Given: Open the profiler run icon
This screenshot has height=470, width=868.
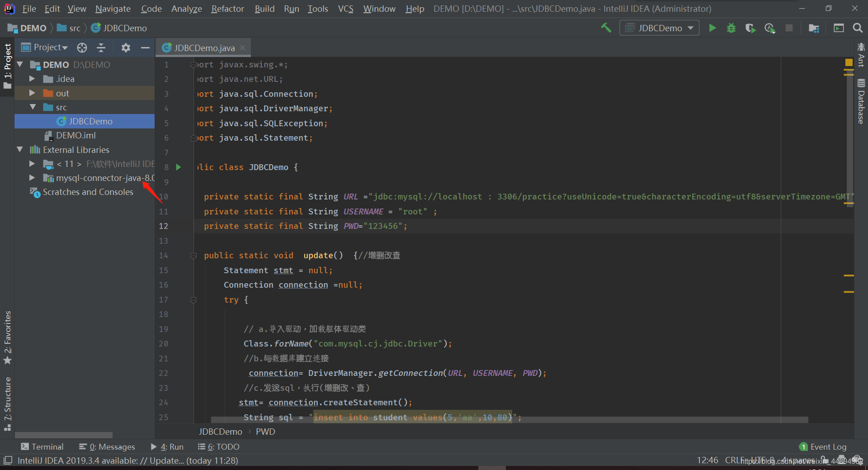Looking at the screenshot, I should pos(770,28).
